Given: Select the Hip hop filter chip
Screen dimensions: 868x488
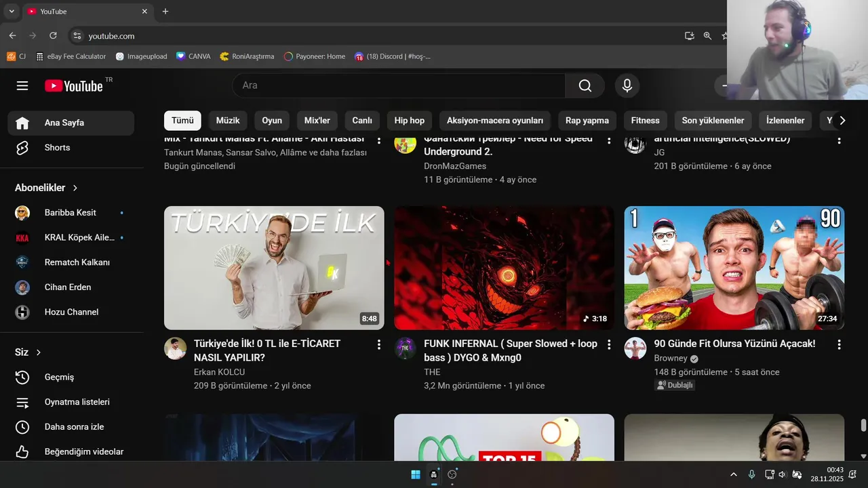Looking at the screenshot, I should [x=410, y=121].
